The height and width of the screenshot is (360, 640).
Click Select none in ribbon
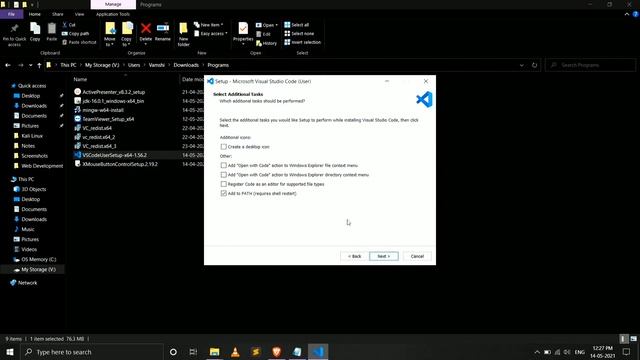(x=299, y=33)
